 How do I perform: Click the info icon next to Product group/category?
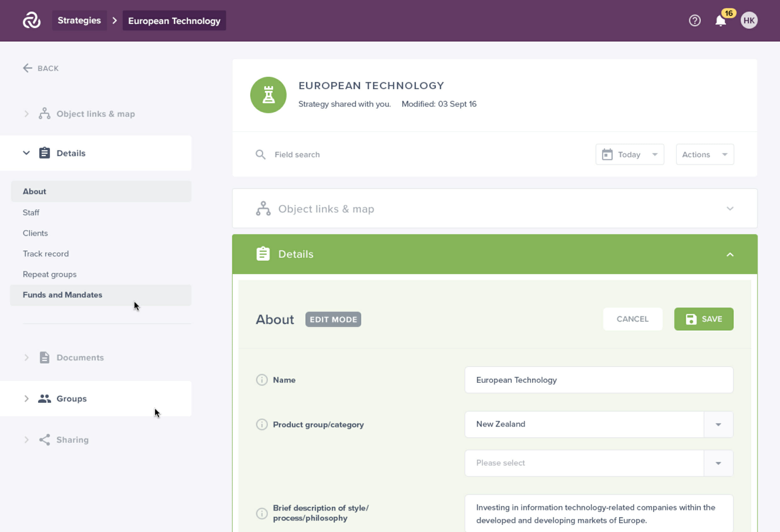point(262,424)
